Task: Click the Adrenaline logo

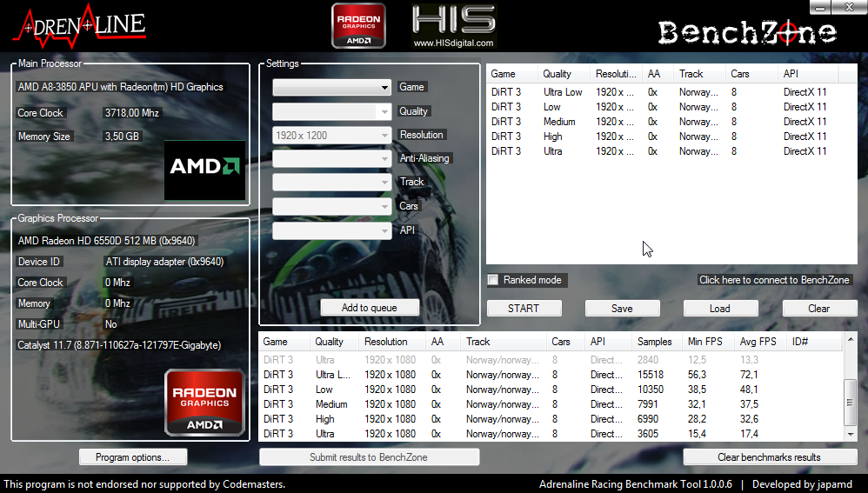Action: 80,25
